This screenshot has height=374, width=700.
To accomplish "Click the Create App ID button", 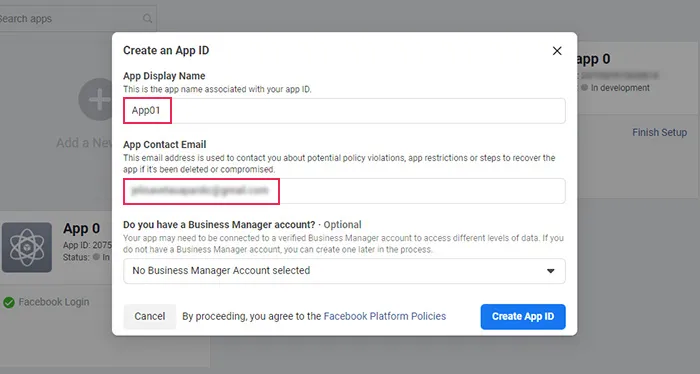I will point(523,317).
